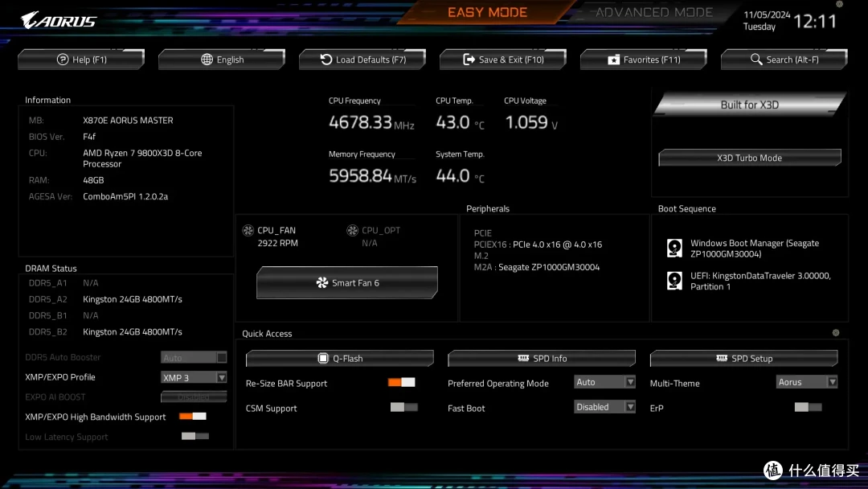
Task: Open XMP/EXPO Profile dropdown
Action: [194, 377]
